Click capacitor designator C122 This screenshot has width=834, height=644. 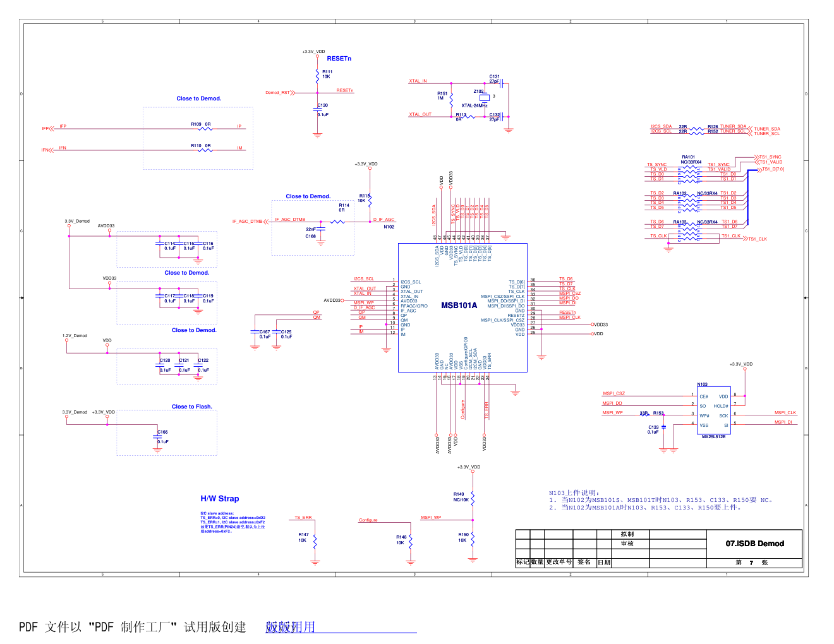203,361
